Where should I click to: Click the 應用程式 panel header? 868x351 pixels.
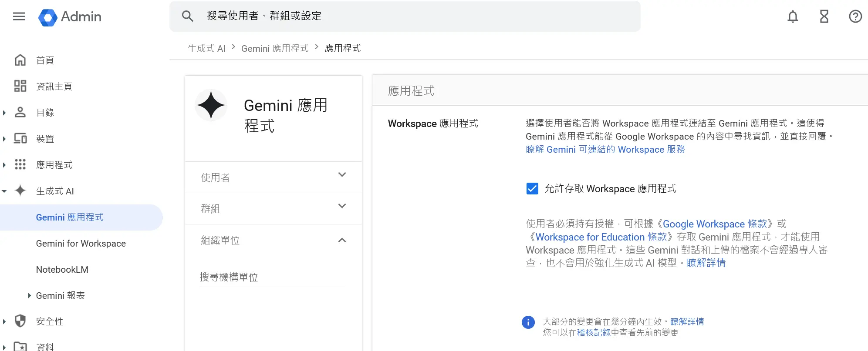pos(411,90)
